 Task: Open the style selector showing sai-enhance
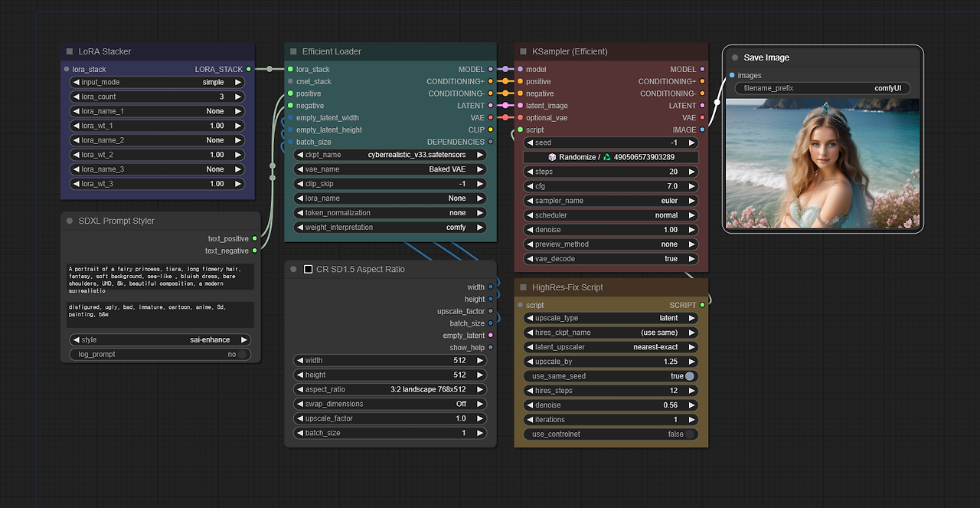(x=160, y=339)
